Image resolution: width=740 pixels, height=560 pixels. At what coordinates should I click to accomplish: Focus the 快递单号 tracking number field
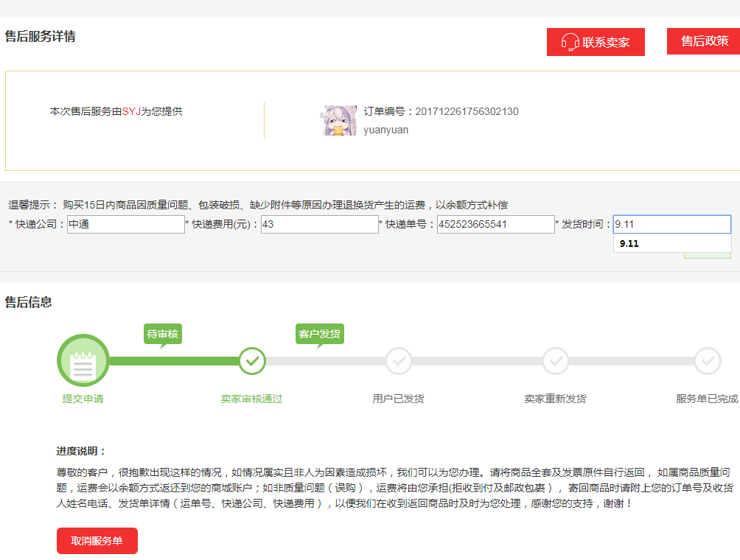point(495,225)
